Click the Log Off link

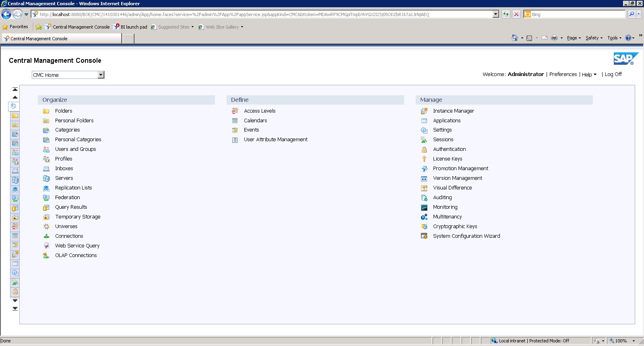point(613,74)
